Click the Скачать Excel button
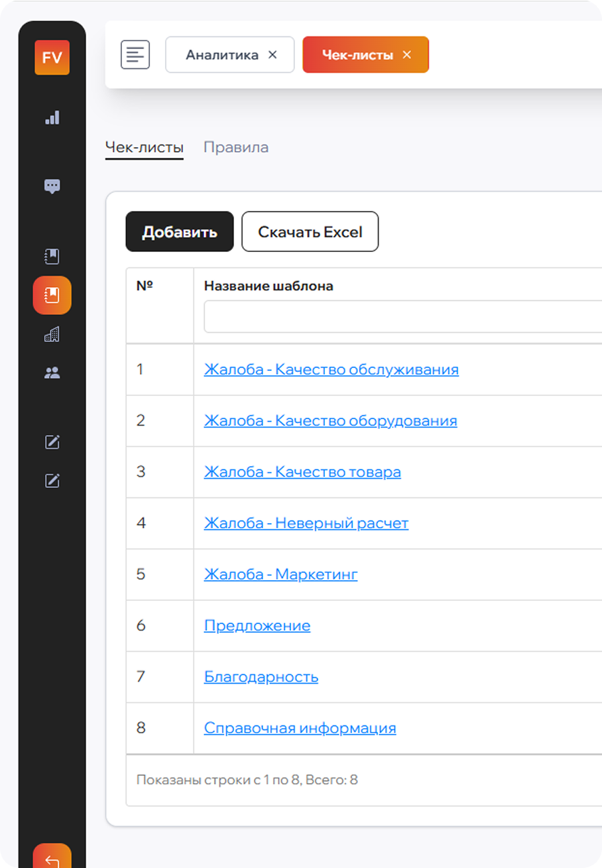This screenshot has height=868, width=602. [310, 232]
